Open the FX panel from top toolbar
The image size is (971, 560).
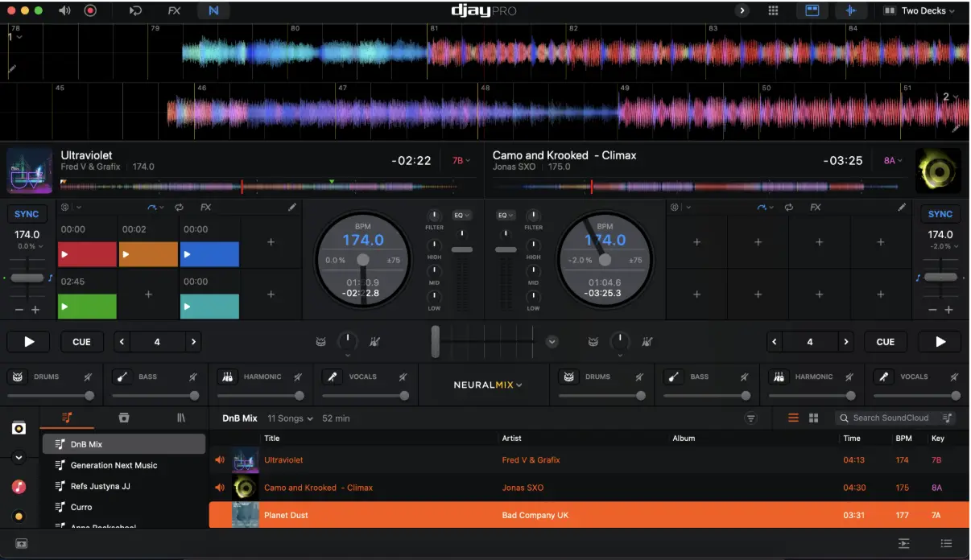click(174, 10)
